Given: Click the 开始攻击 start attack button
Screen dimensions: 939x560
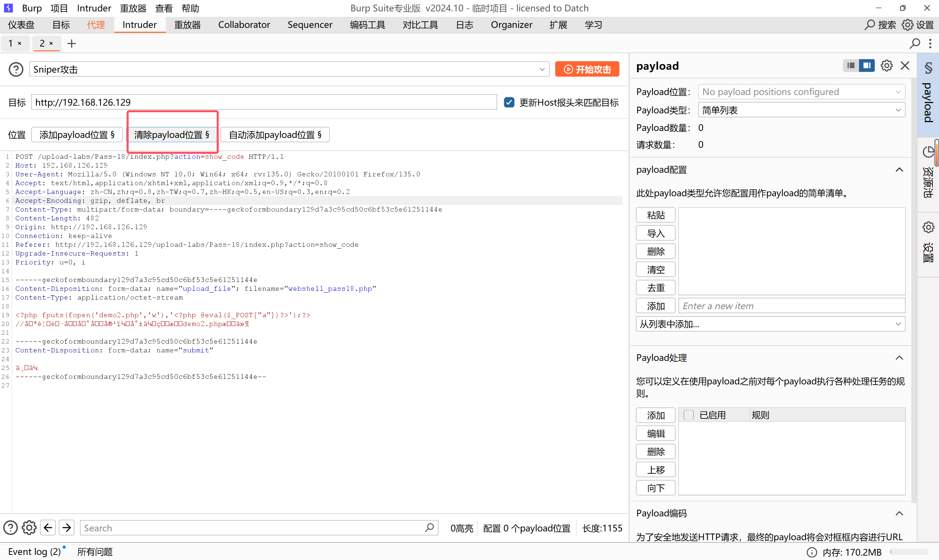Looking at the screenshot, I should pos(587,69).
